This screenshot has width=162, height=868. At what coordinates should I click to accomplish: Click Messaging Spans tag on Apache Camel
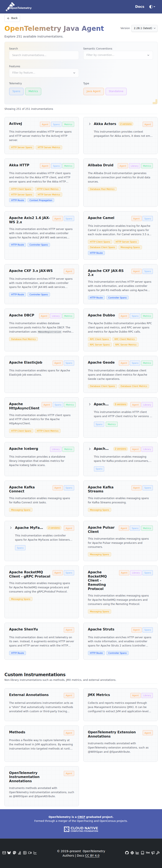[x=130, y=247]
